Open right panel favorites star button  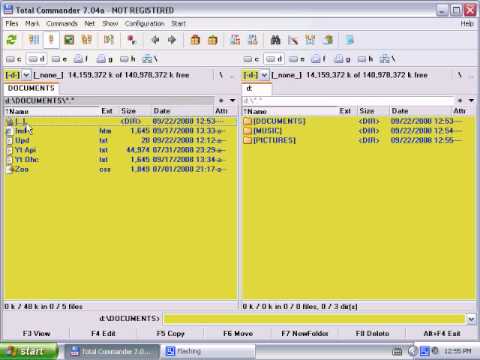point(460,100)
